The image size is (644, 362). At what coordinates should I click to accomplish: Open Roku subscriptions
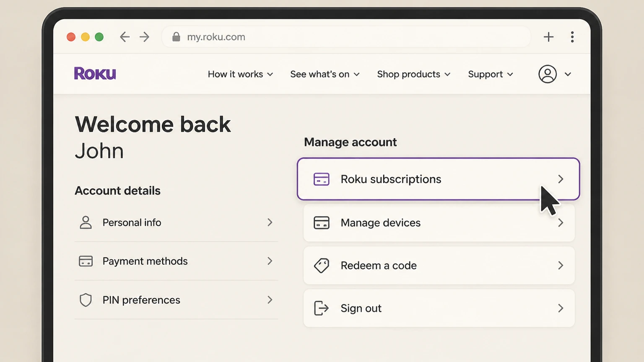click(x=439, y=179)
